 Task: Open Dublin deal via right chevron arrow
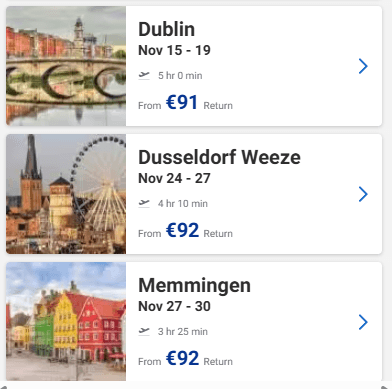coord(363,66)
